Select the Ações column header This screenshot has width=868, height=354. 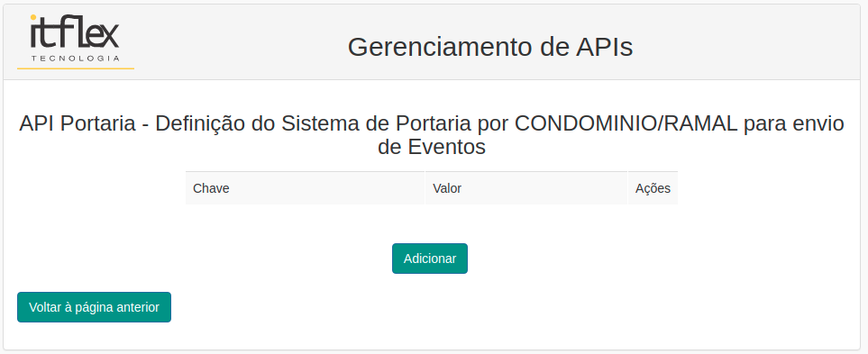(x=653, y=188)
